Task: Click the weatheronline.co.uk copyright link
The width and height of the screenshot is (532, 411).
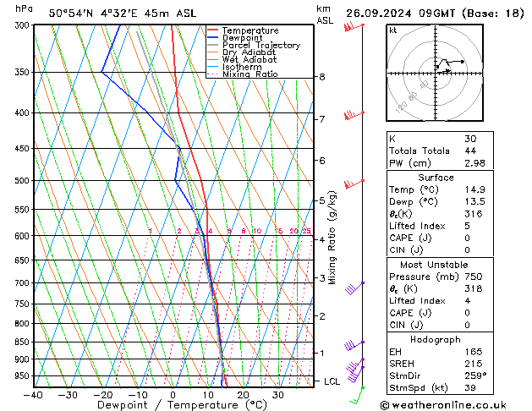Action: point(443,405)
